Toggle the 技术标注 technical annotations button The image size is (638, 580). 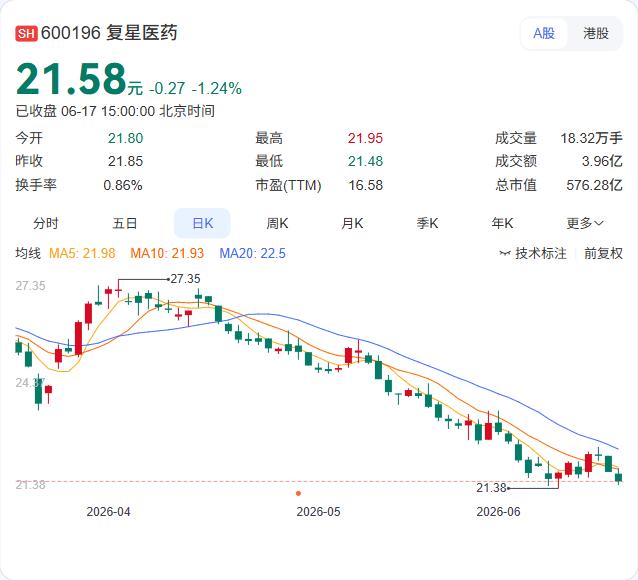[x=533, y=253]
